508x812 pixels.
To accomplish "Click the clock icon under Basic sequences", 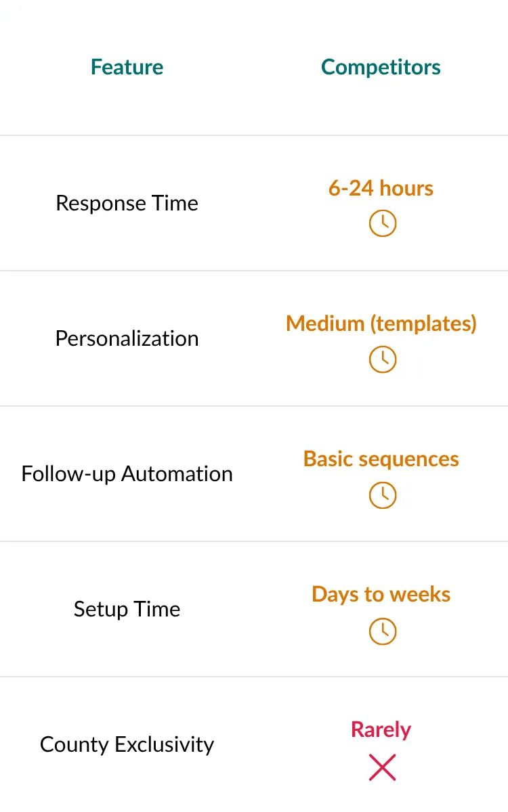I will click(x=382, y=495).
